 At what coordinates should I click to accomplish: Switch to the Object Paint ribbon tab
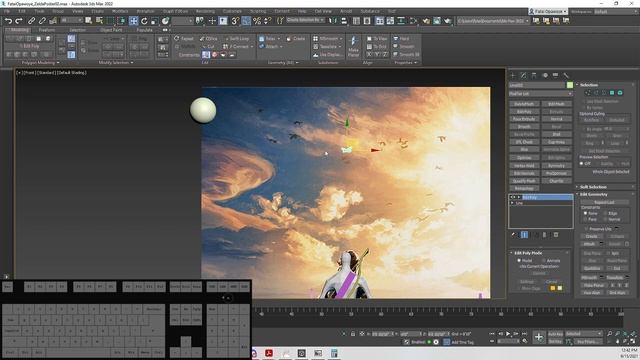(111, 30)
